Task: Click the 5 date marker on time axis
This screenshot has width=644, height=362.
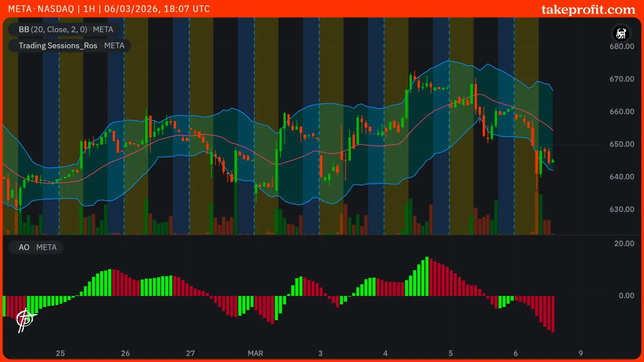Action: 450,353
